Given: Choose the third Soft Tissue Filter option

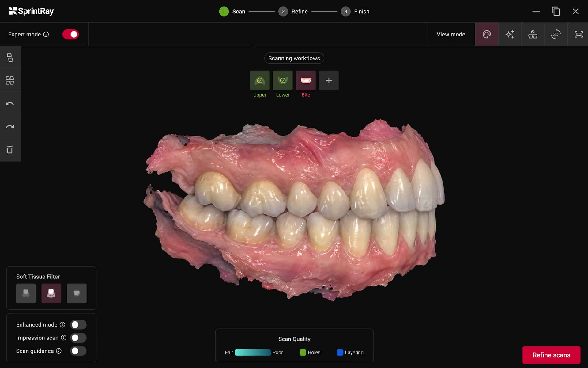Looking at the screenshot, I should click(77, 293).
